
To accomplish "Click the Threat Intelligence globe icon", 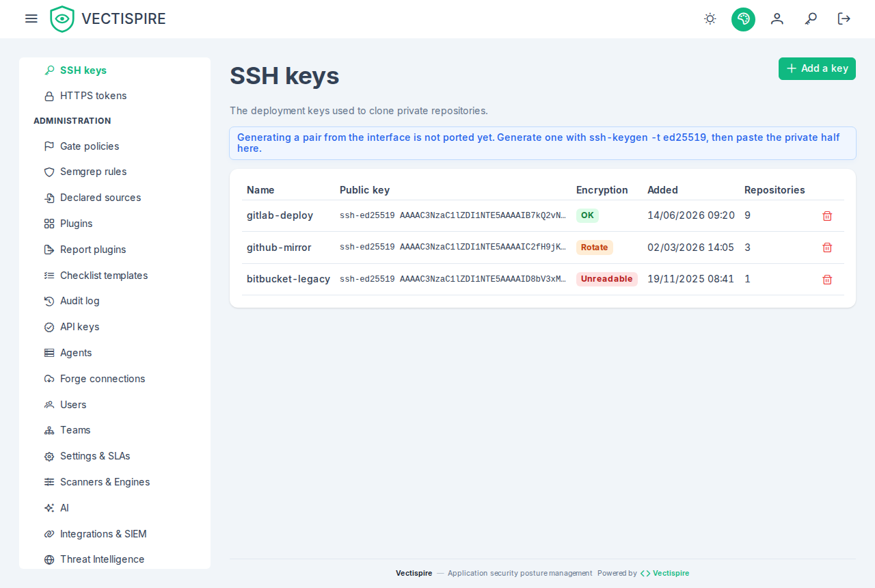I will pos(49,559).
